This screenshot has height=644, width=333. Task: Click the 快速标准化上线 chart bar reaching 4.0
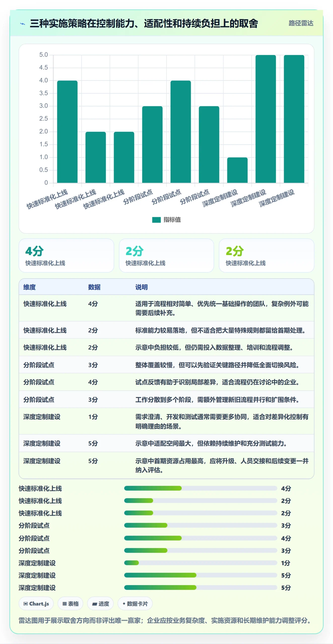coord(67,132)
